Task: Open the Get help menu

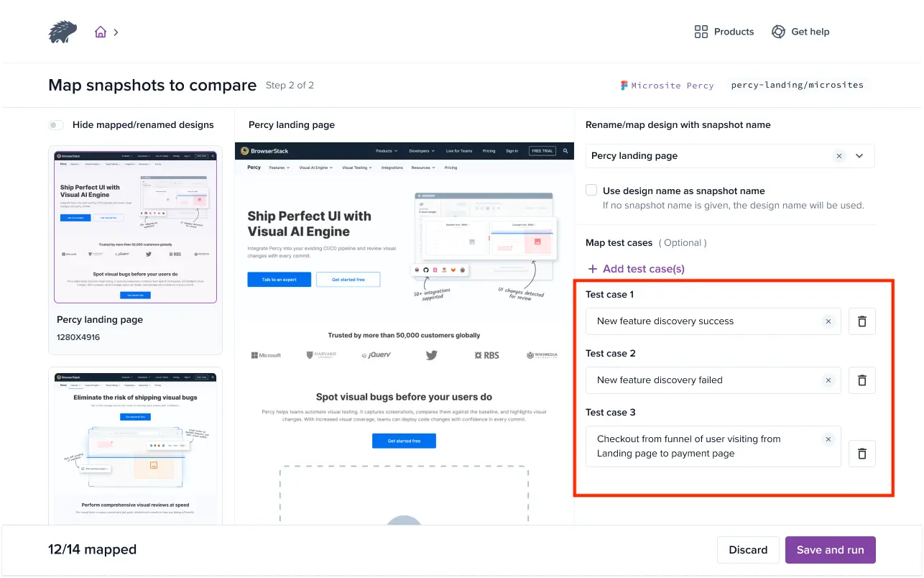Action: [800, 32]
